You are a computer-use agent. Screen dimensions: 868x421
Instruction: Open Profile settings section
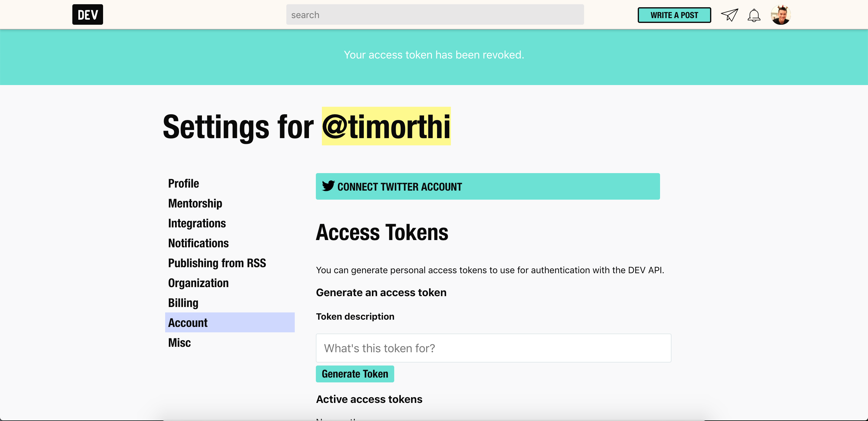[x=184, y=183]
